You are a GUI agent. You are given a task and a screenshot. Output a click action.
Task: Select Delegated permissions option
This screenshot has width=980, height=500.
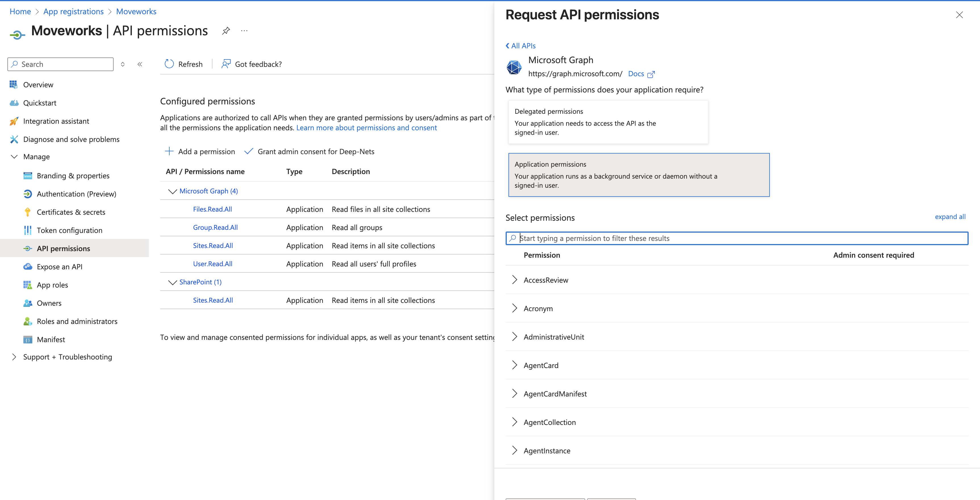(608, 122)
